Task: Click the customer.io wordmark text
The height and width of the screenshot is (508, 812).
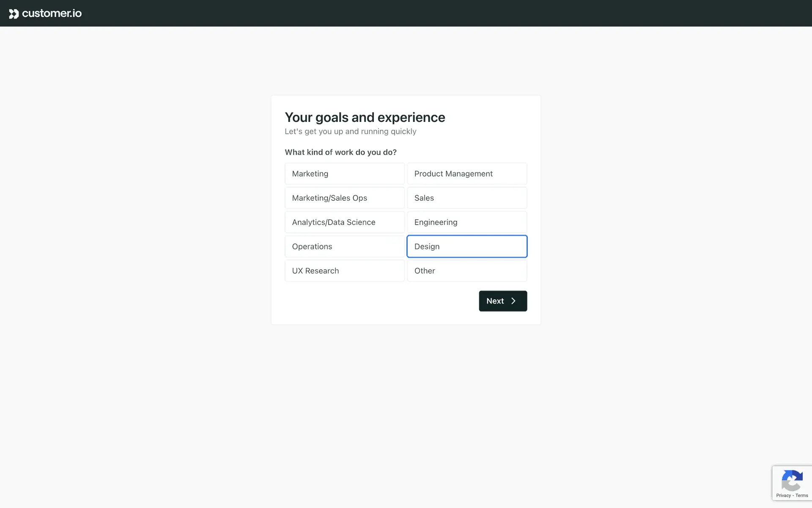Action: [52, 14]
